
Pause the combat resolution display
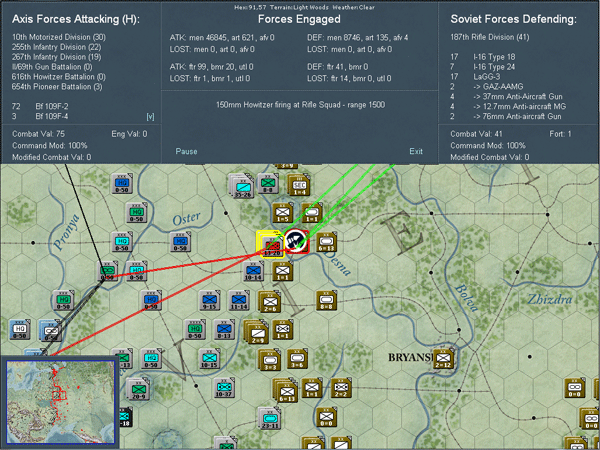click(186, 151)
